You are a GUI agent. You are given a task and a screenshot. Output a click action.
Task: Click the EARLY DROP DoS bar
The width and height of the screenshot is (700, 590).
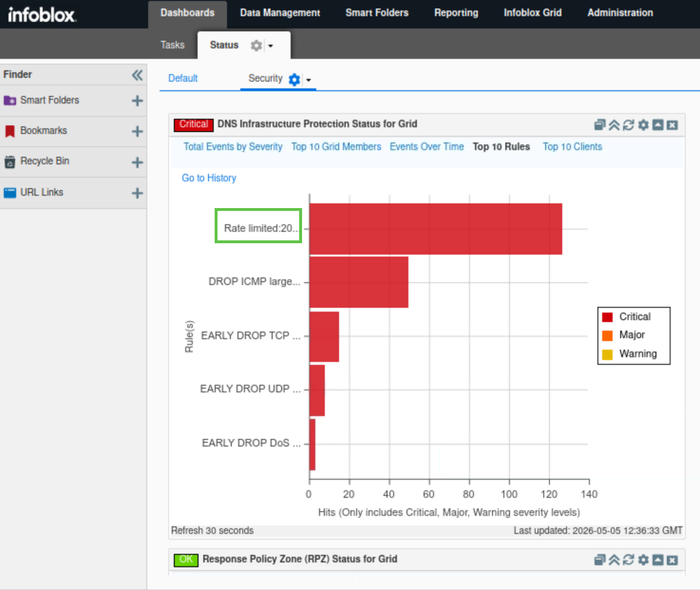[x=312, y=445]
